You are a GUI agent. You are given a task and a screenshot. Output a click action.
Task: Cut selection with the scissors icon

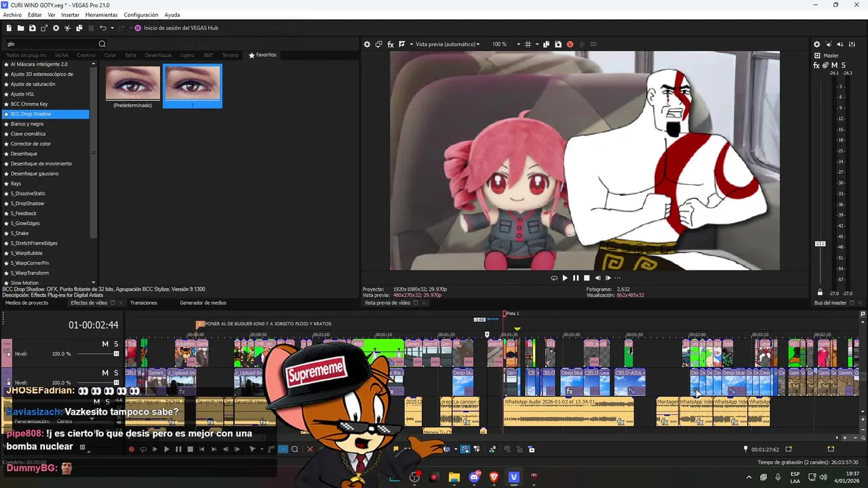(67, 28)
